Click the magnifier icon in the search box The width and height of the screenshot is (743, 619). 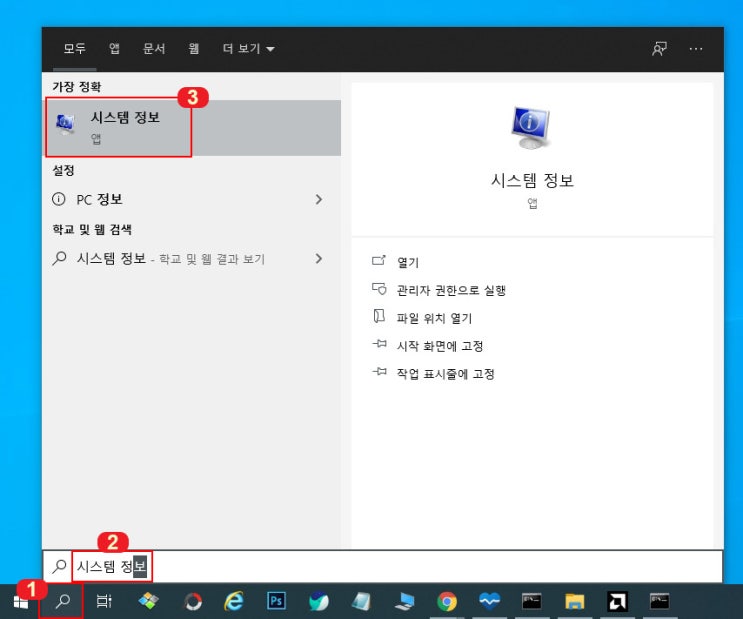[x=59, y=566]
